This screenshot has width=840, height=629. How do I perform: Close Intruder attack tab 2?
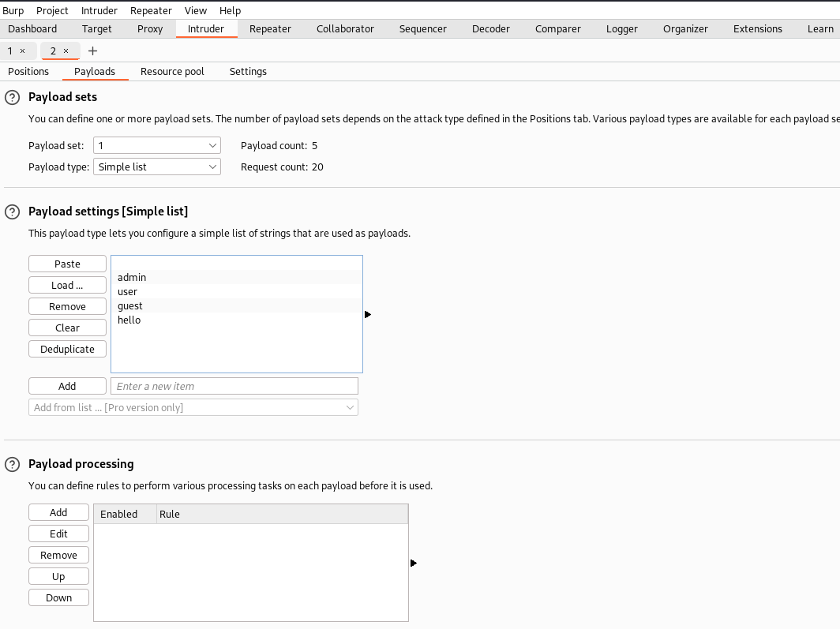[66, 51]
